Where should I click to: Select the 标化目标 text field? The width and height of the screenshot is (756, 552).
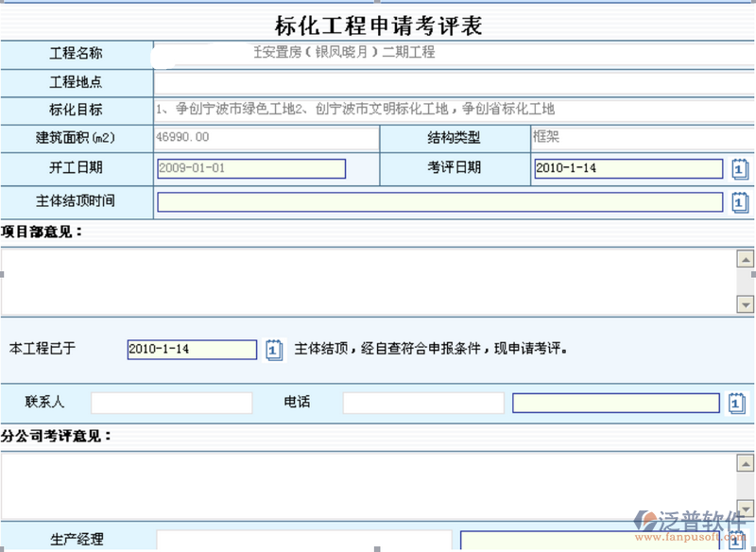(454, 110)
